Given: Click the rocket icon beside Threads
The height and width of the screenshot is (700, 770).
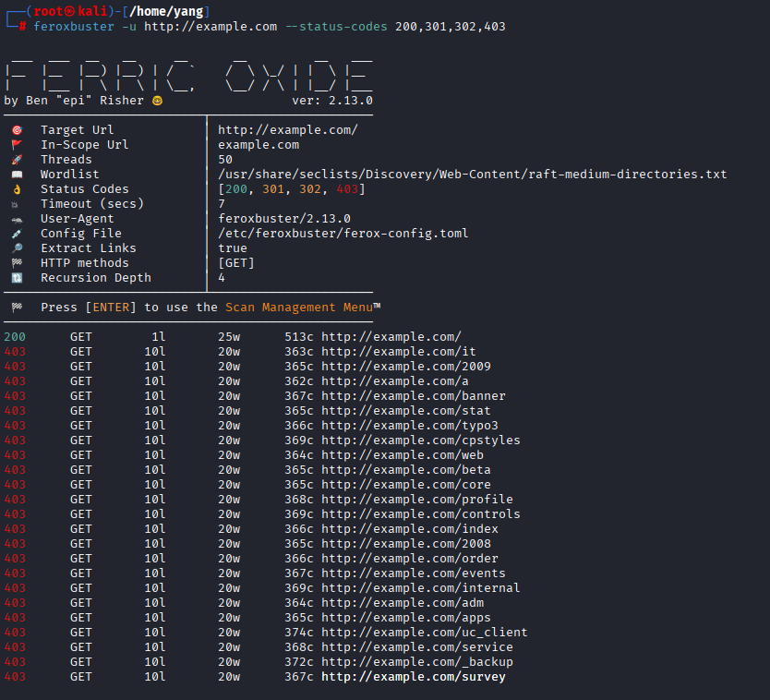Looking at the screenshot, I should coord(17,160).
